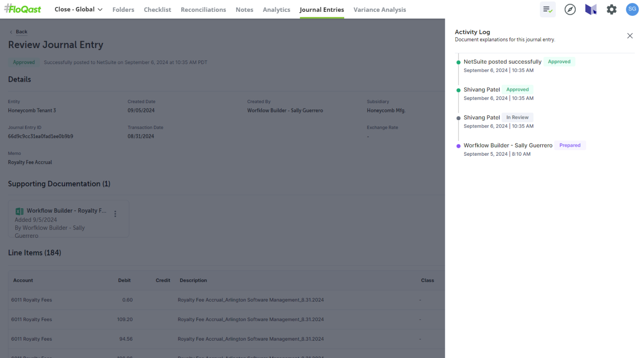Screen dimensions: 644x358
Task: Click the Debit column header
Action: pyautogui.click(x=124, y=280)
